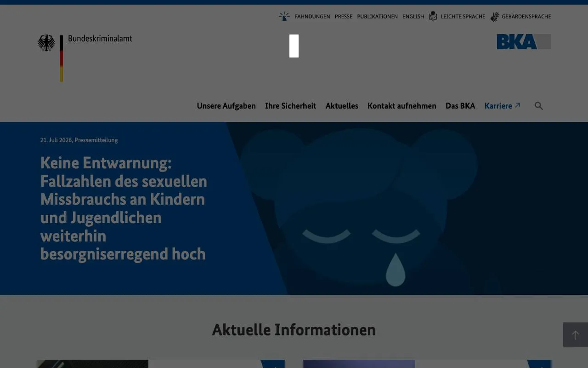
Task: Click the Bundeskriminalamt logo text
Action: pyautogui.click(x=100, y=39)
